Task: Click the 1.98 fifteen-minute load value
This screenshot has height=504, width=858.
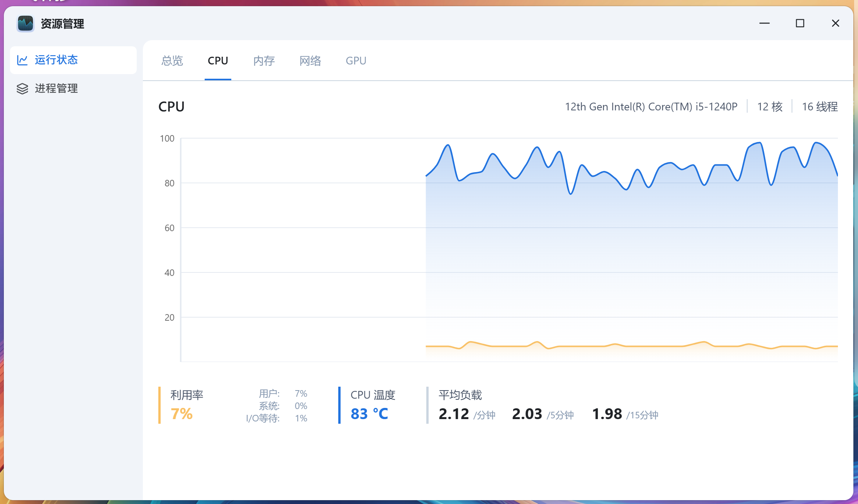Action: click(607, 414)
